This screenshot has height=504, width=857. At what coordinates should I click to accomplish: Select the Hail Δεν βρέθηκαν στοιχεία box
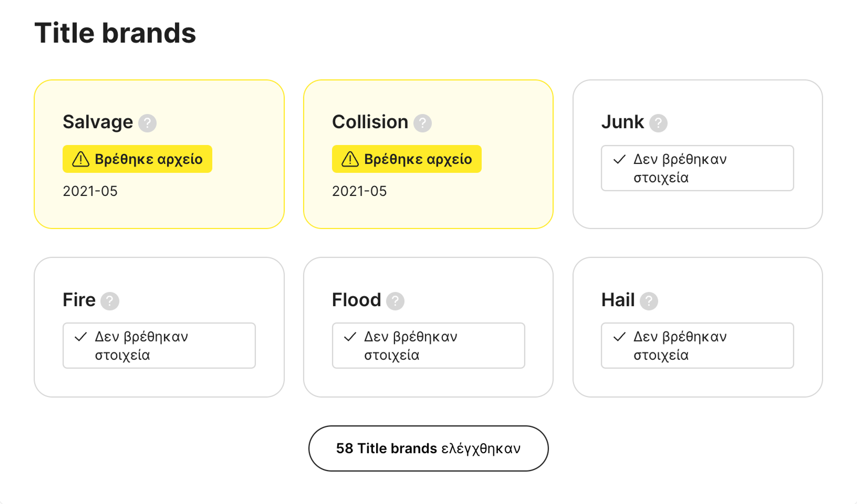697,346
